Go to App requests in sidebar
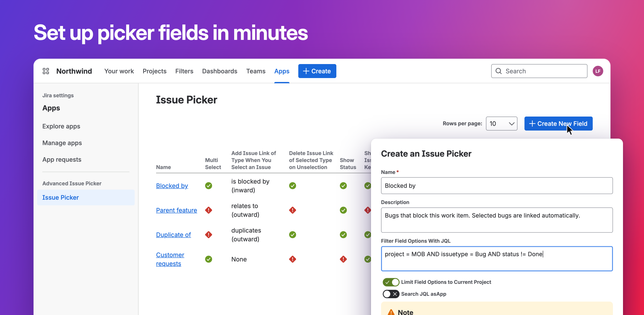644x315 pixels. click(62, 160)
